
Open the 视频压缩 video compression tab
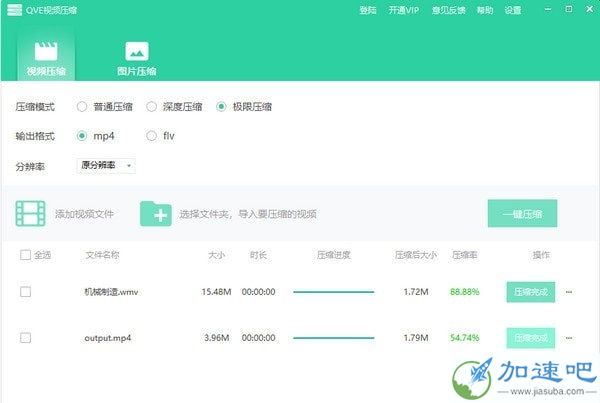tap(46, 56)
